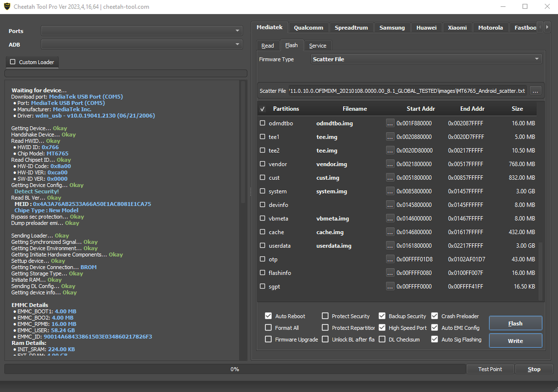Click the scatter file path field
The height and width of the screenshot is (392, 558).
(x=407, y=91)
